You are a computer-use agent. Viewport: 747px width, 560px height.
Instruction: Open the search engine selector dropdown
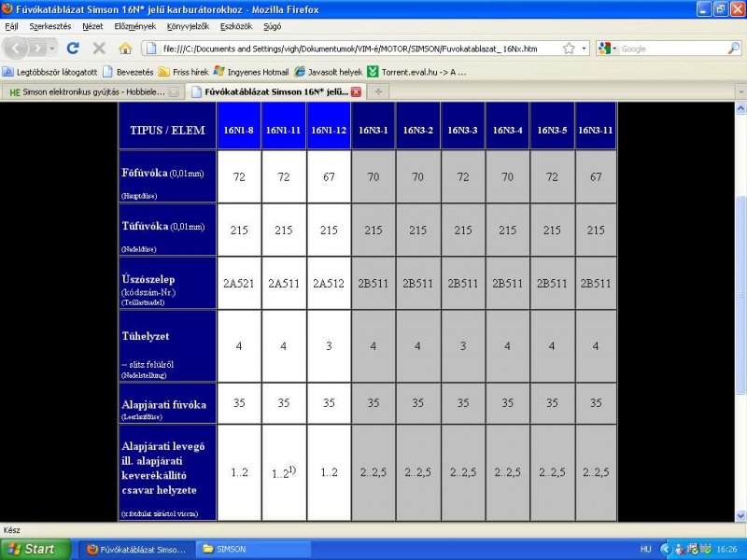pyautogui.click(x=608, y=49)
